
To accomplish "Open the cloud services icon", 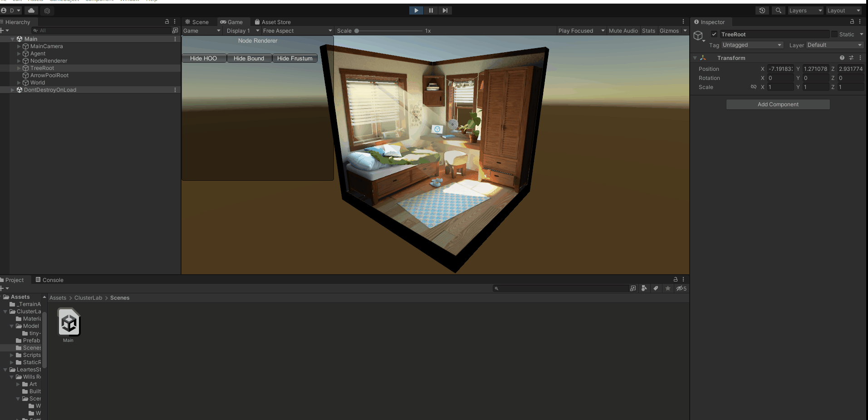I will click(x=31, y=10).
